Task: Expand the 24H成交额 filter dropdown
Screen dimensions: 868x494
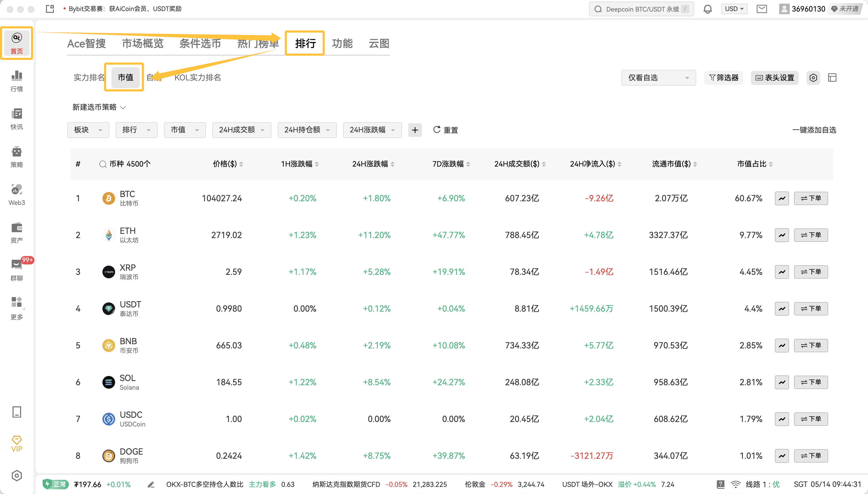Action: (x=241, y=130)
